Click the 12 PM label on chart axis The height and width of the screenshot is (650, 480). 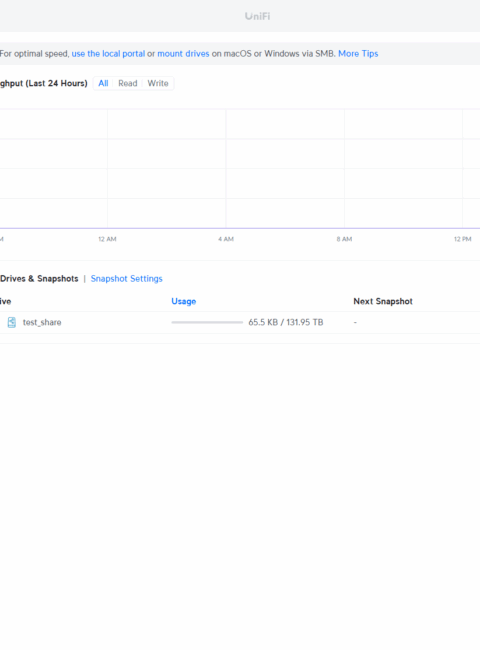pyautogui.click(x=463, y=239)
